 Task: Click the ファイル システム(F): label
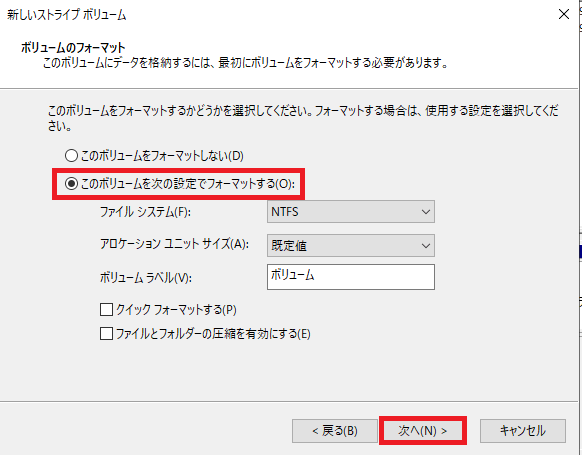tap(146, 212)
